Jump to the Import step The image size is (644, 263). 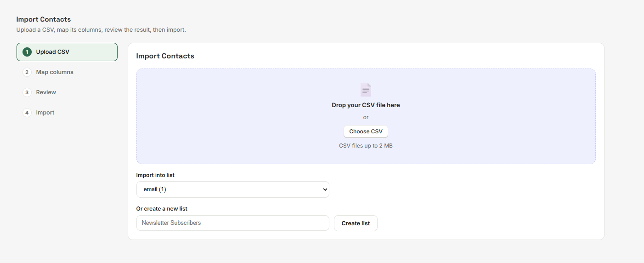tap(67, 113)
